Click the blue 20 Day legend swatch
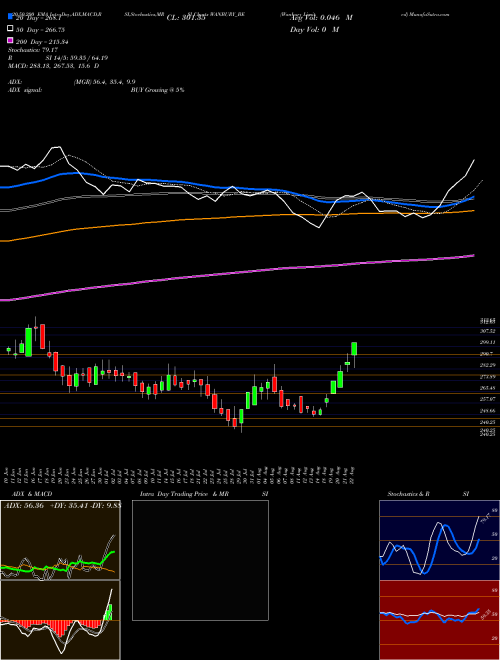The image size is (500, 660). (10, 18)
